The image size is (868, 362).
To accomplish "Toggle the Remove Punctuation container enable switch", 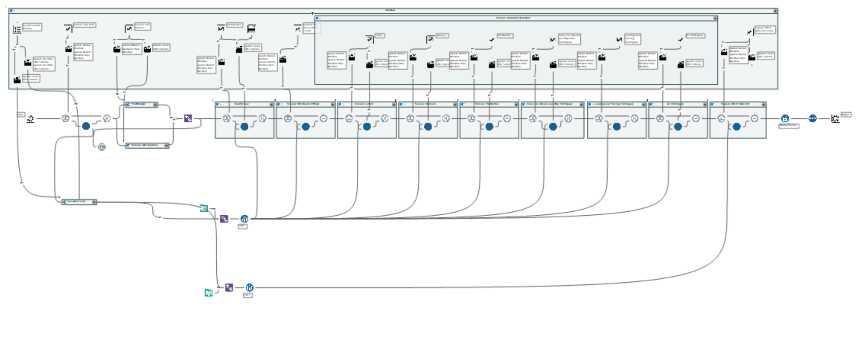I will click(x=463, y=104).
